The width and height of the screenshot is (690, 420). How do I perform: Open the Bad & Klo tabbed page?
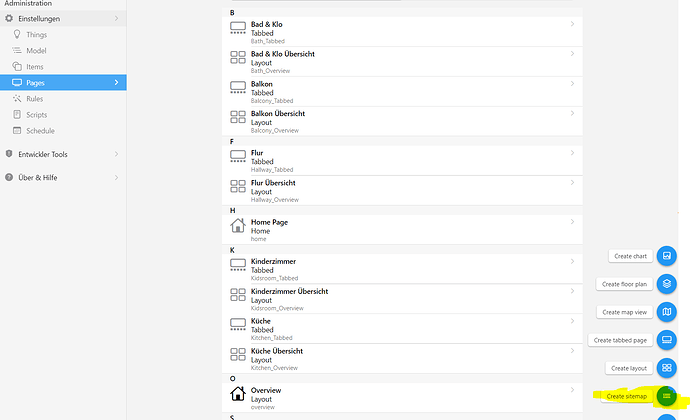tap(400, 32)
